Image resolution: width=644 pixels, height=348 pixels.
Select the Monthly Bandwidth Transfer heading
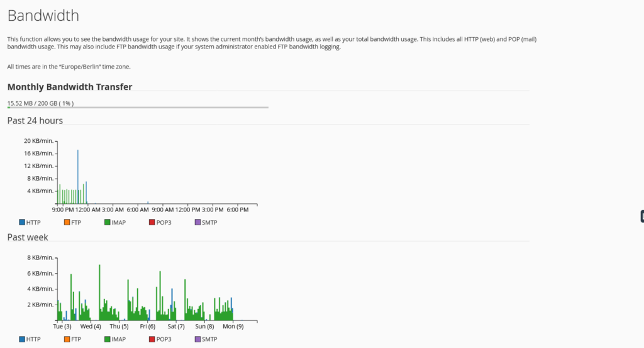(70, 87)
